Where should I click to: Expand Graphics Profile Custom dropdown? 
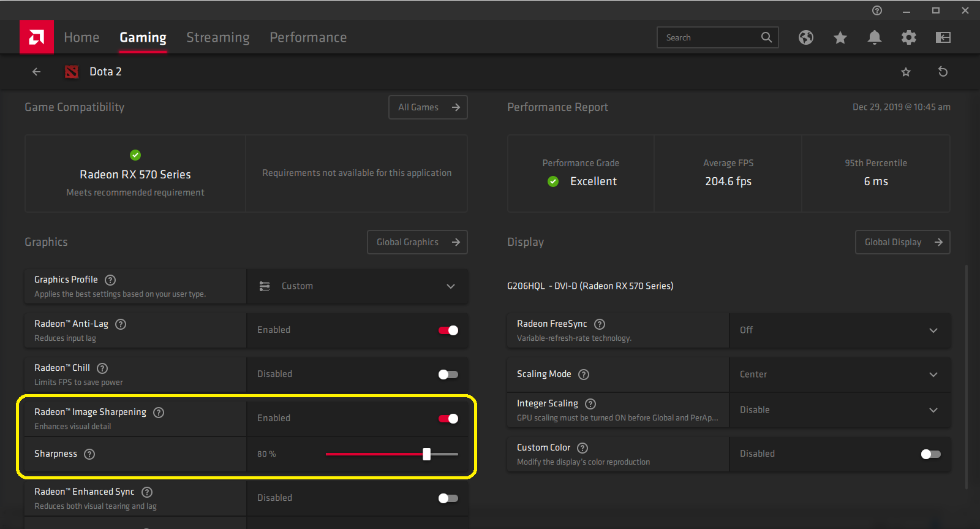pyautogui.click(x=357, y=286)
